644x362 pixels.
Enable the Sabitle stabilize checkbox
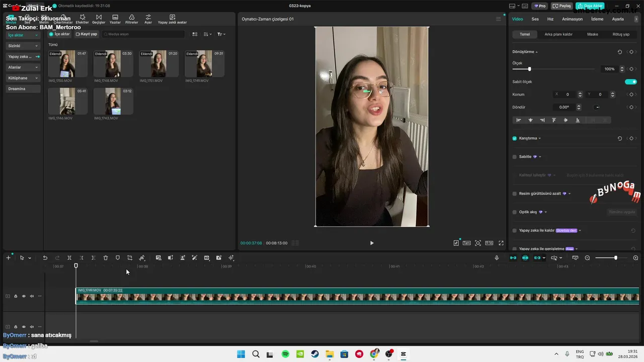point(515,157)
